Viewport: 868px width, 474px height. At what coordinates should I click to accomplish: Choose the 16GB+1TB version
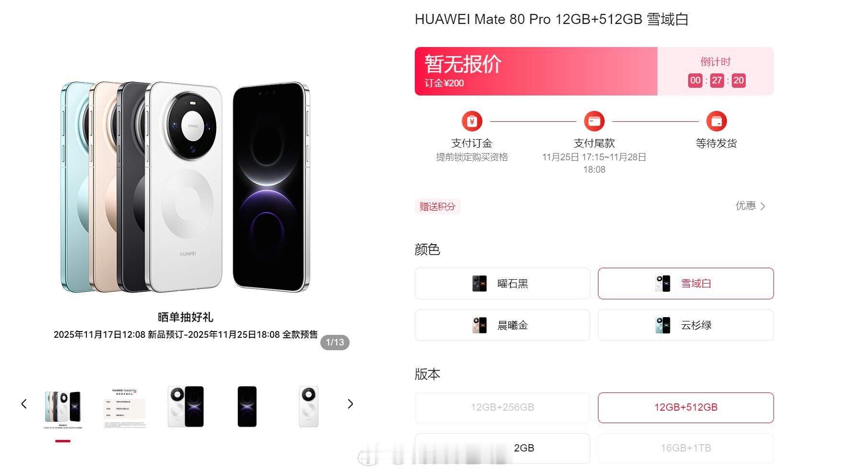pos(686,448)
